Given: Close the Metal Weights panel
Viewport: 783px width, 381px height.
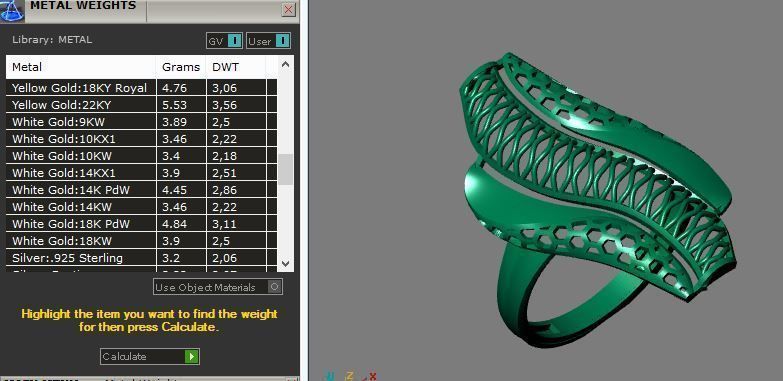Looking at the screenshot, I should 288,9.
